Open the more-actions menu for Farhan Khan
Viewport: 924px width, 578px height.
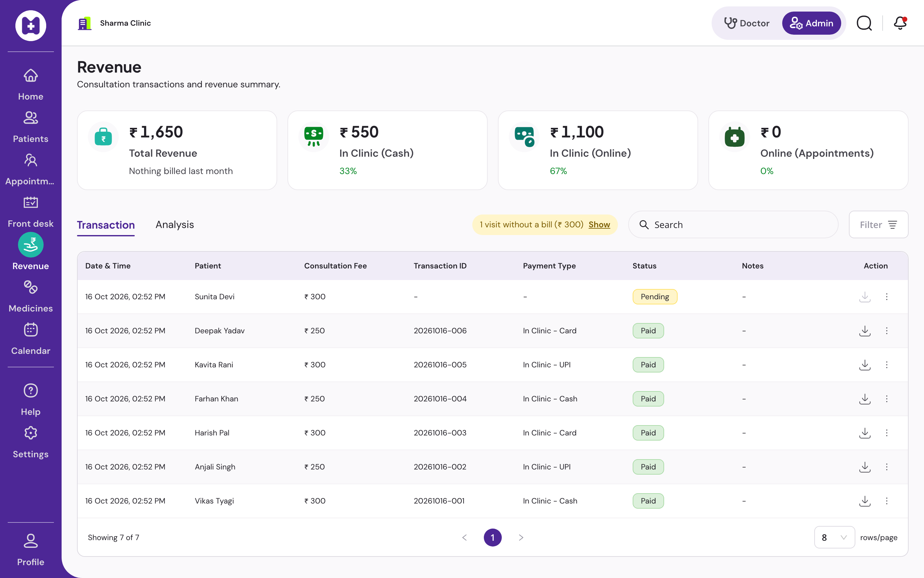(886, 399)
